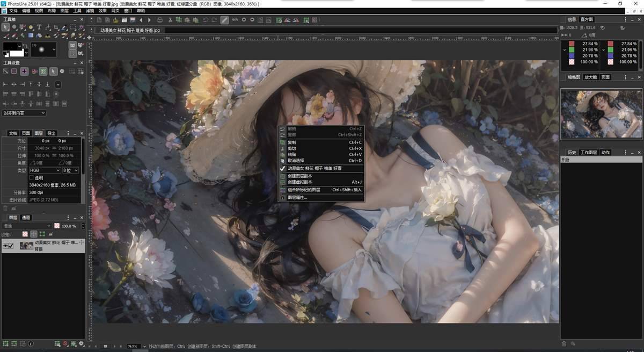Open the RGB color type dropdown
The height and width of the screenshot is (352, 644).
tap(45, 170)
